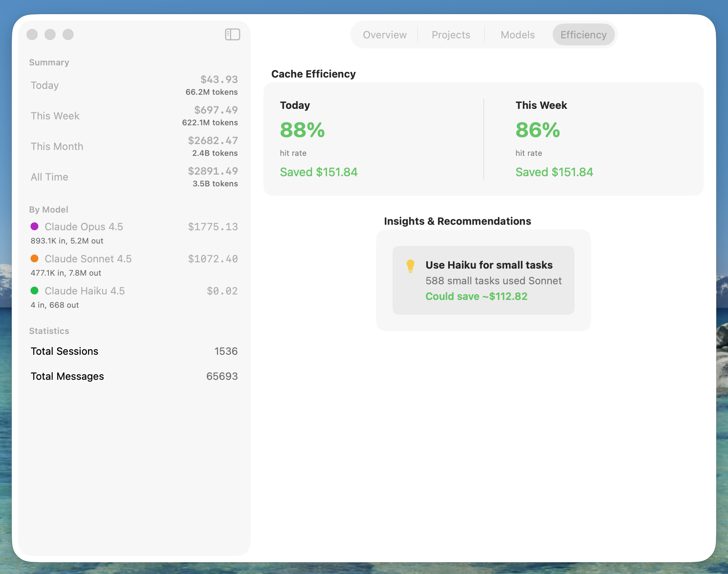This screenshot has height=574, width=728.
Task: Open the Cache Efficiency section header
Action: coord(314,74)
